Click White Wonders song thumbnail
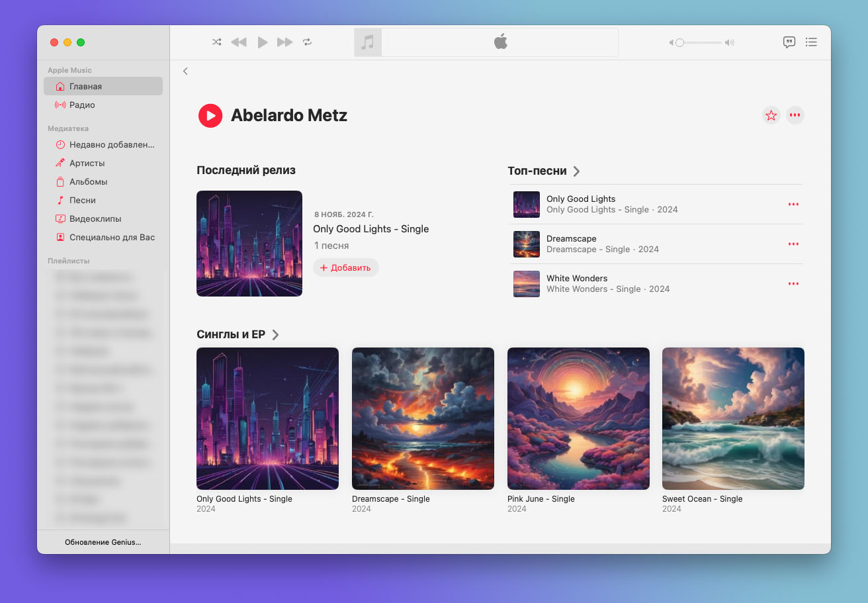The width and height of the screenshot is (868, 603). pyautogui.click(x=527, y=284)
